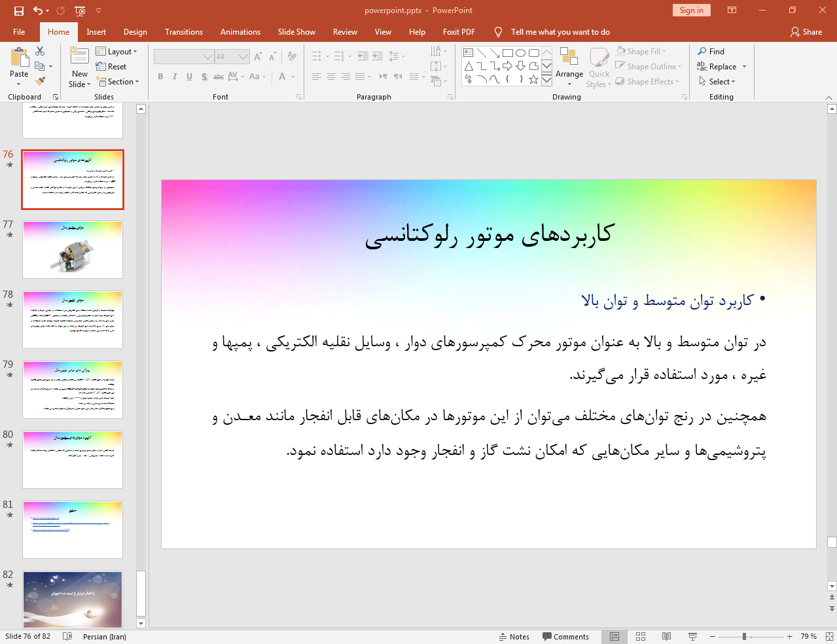The image size is (837, 644).
Task: Click the Find magnifier icon
Action: point(702,51)
